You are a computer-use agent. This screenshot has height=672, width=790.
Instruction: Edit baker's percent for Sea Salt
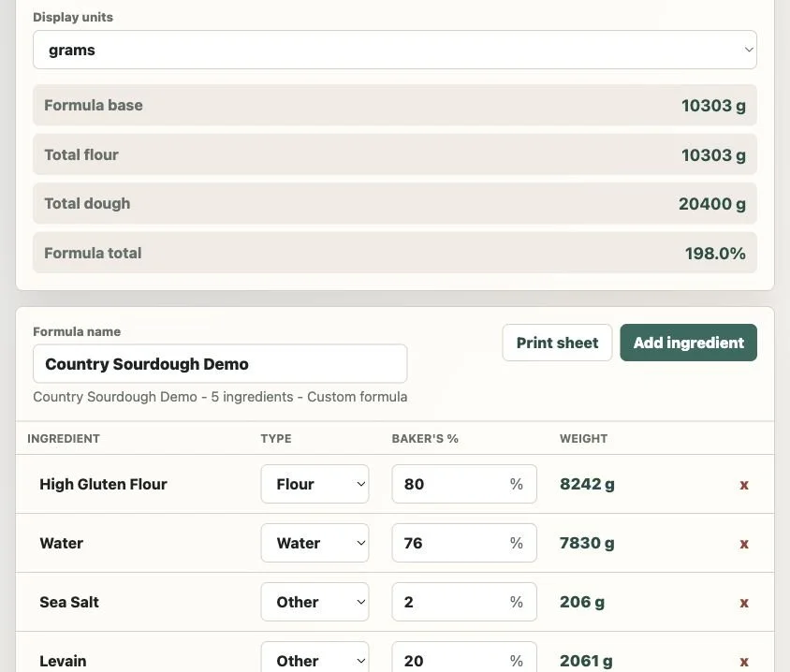(464, 602)
